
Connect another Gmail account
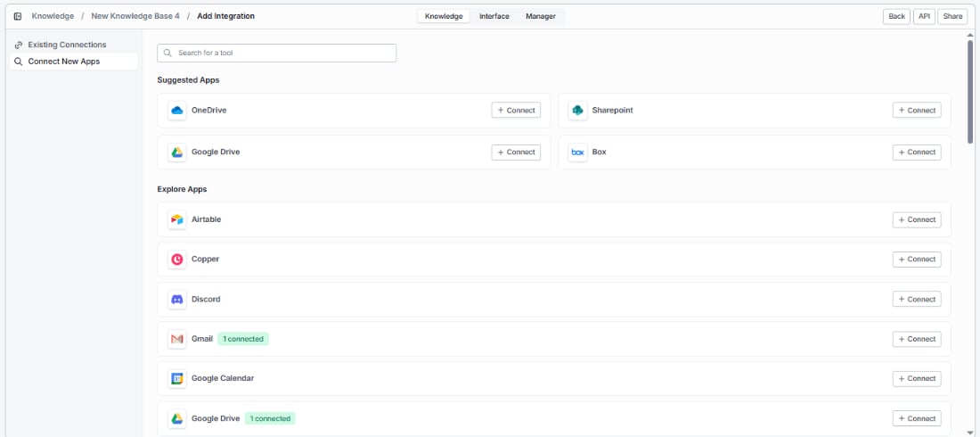(916, 339)
